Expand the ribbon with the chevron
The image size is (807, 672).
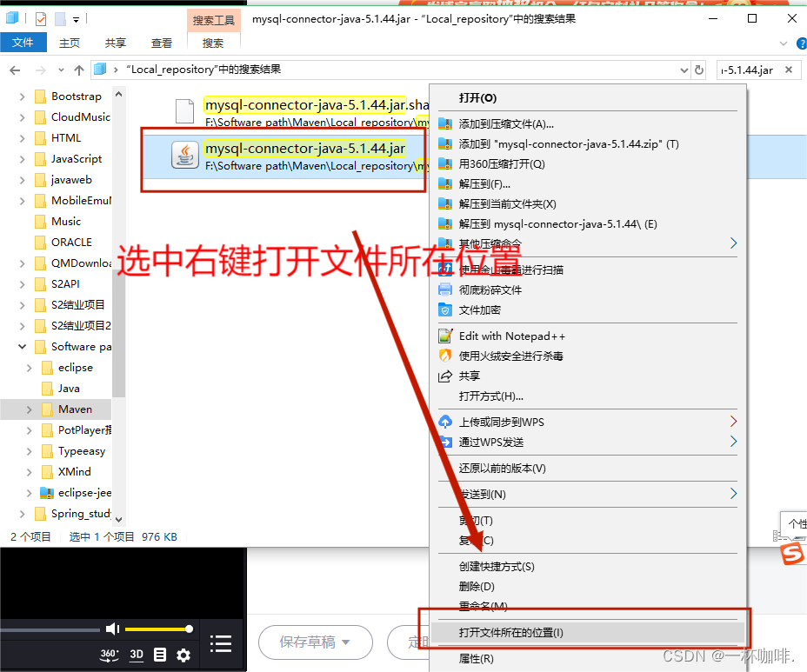tap(784, 43)
